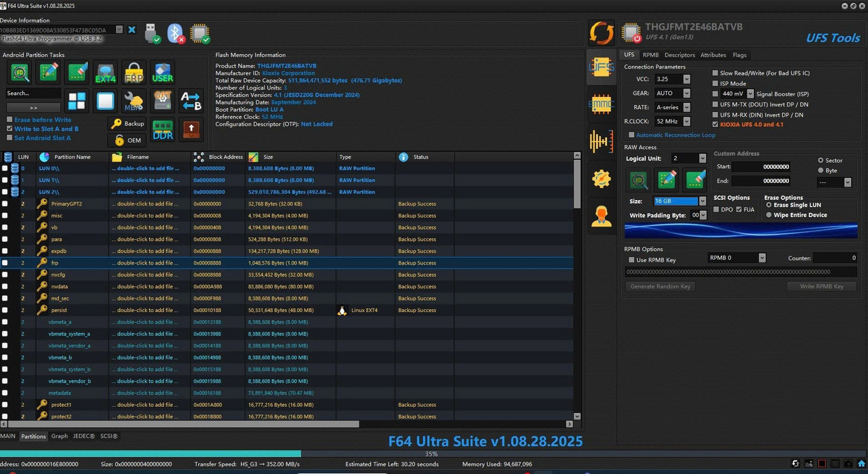The image size is (868, 474).
Task: Switch to the Flags tab
Action: (739, 55)
